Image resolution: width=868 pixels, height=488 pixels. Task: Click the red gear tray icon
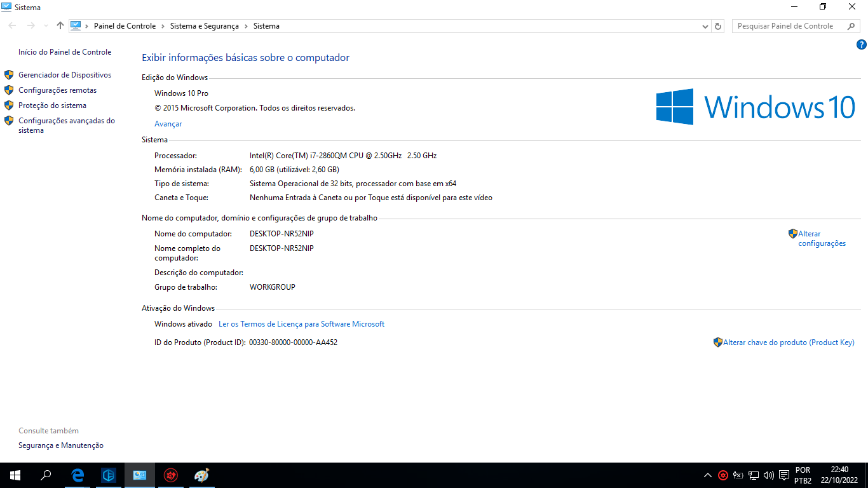click(x=723, y=475)
